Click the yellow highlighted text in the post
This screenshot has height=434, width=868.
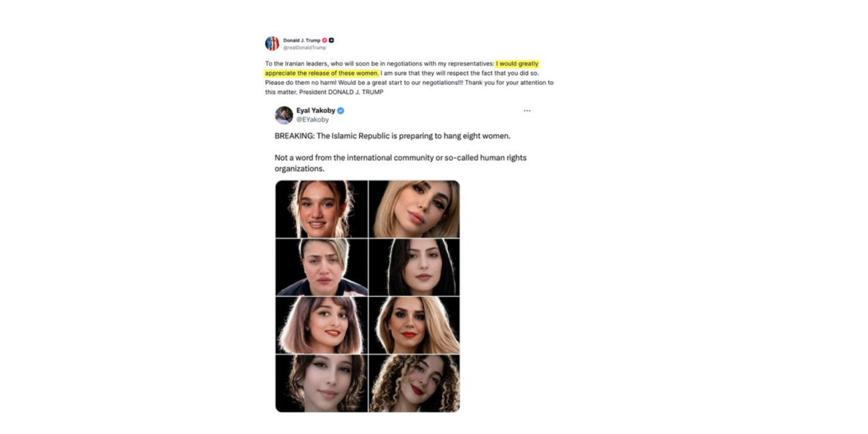click(x=517, y=64)
